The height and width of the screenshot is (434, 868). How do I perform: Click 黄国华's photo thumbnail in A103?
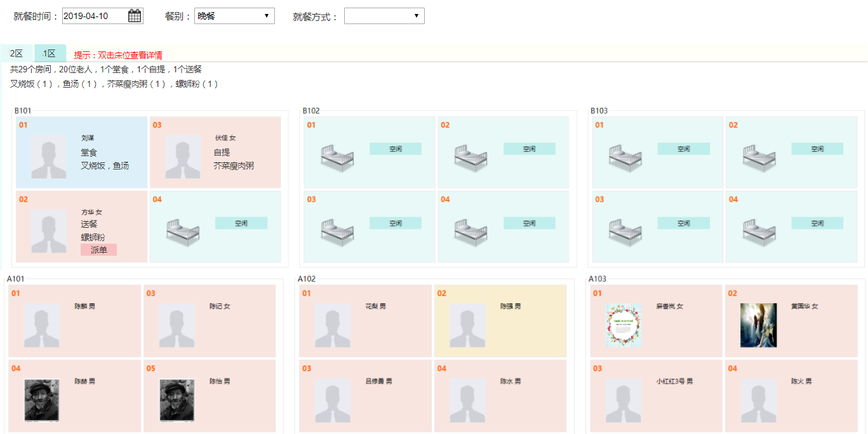(x=758, y=325)
